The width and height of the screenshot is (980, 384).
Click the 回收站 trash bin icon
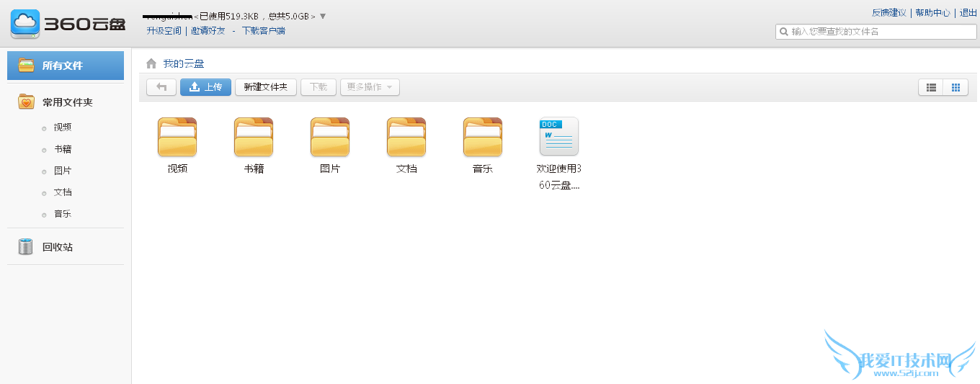[x=26, y=246]
